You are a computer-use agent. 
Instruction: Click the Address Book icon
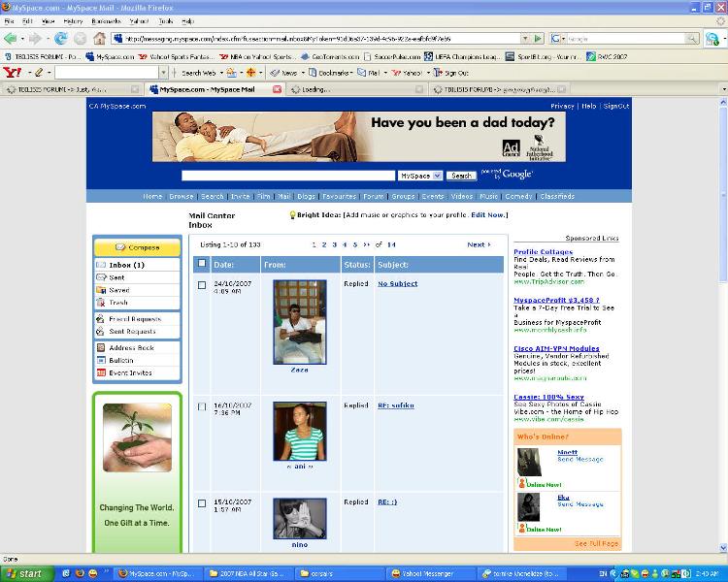(101, 347)
